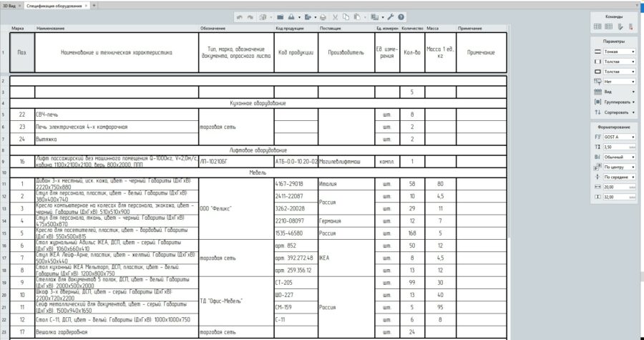Viewport: 644px width, 340px height.
Task: Open the По середине vertical alignment dropdown
Action: pyautogui.click(x=620, y=177)
